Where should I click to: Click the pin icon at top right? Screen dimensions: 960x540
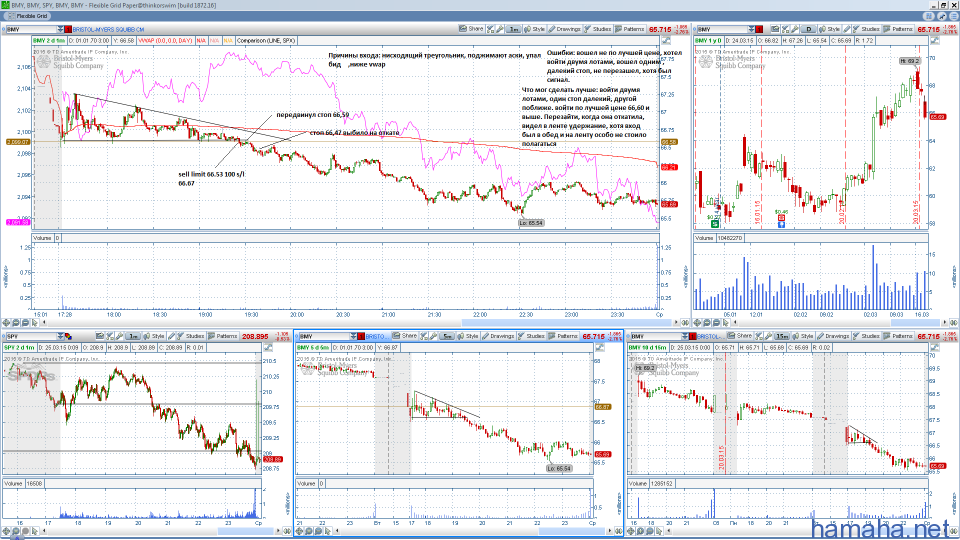click(942, 16)
